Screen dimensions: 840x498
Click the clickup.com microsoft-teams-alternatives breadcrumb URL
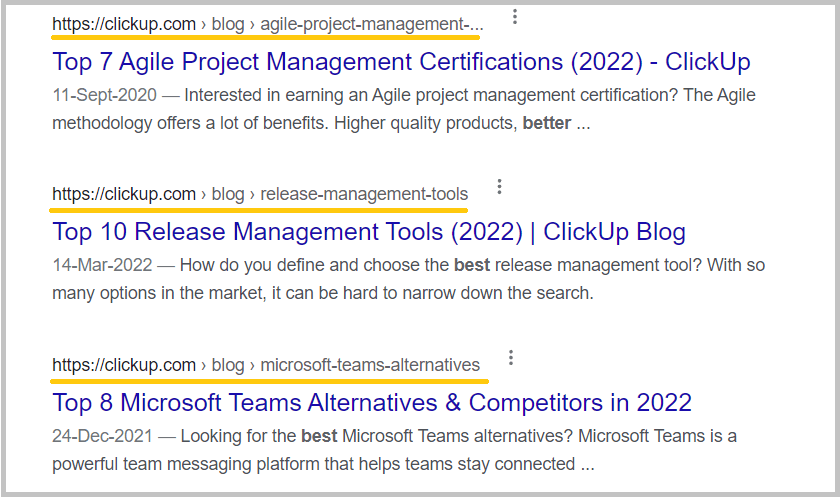(266, 365)
